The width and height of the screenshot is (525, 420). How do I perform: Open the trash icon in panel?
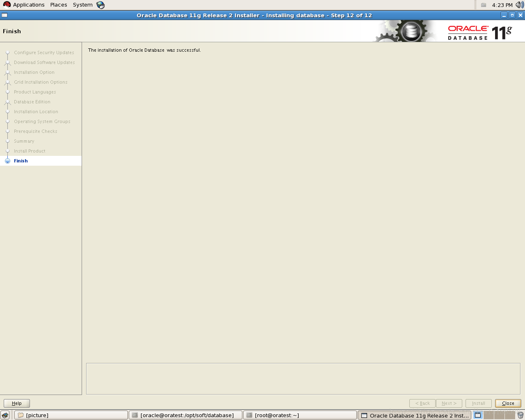tap(520, 415)
